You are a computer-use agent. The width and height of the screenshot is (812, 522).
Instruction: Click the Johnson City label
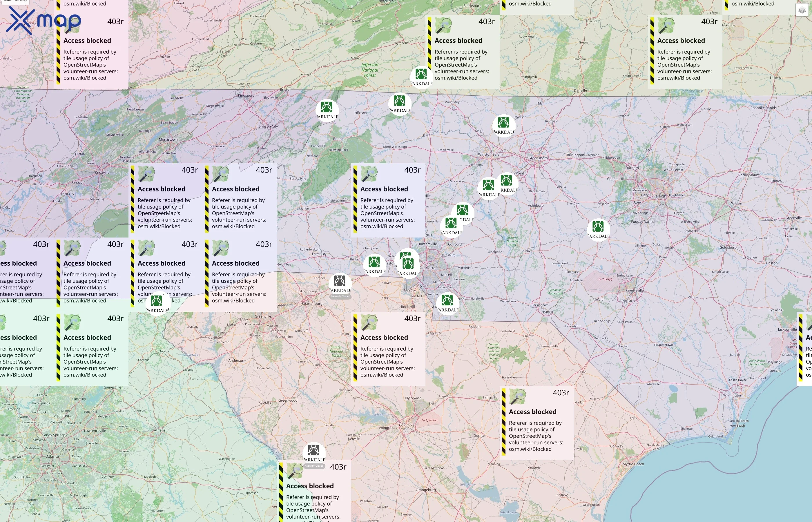(x=267, y=126)
